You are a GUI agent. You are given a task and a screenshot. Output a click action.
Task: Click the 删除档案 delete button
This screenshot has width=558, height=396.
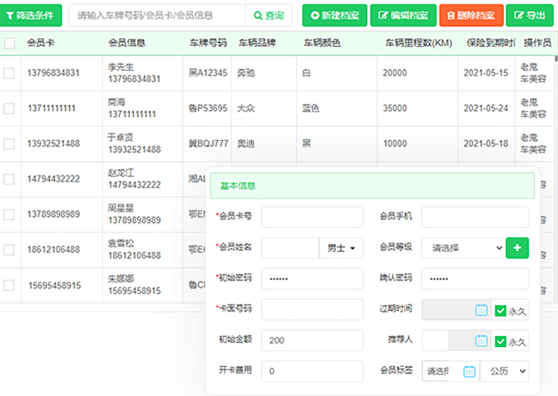point(471,15)
